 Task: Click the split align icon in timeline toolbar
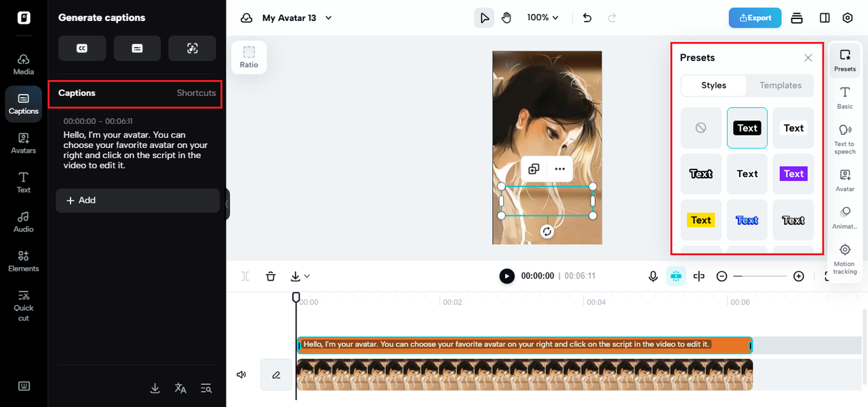coord(699,276)
